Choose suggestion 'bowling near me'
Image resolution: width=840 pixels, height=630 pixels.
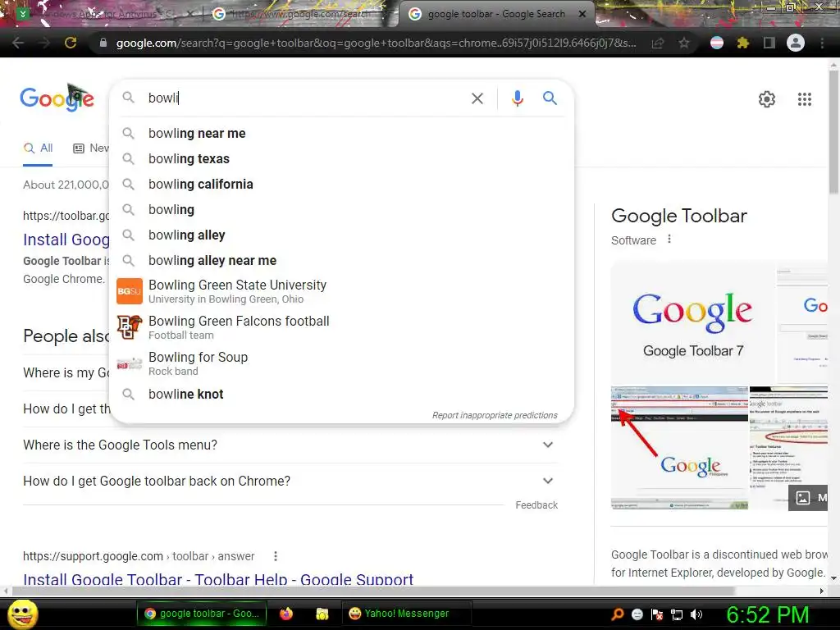pyautogui.click(x=342, y=134)
